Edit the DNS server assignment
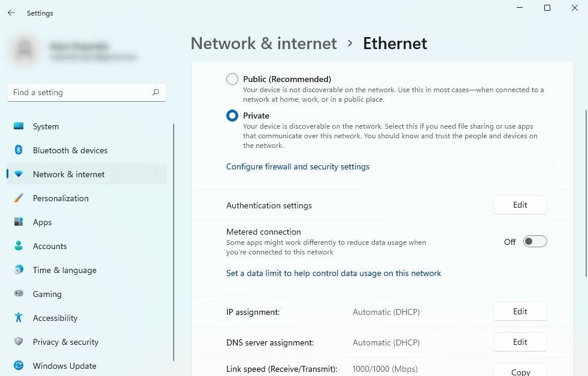 (520, 342)
